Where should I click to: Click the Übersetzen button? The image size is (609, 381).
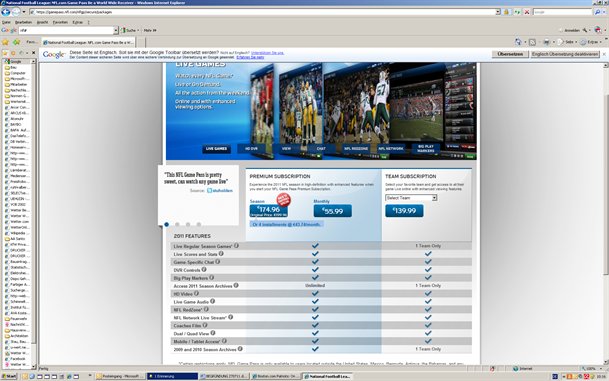pyautogui.click(x=510, y=54)
